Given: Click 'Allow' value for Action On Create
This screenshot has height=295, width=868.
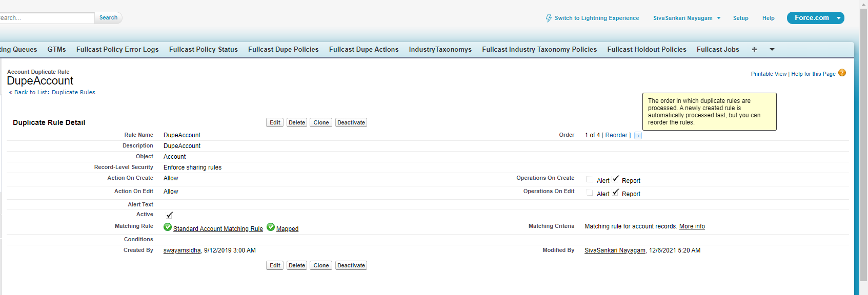Looking at the screenshot, I should click(171, 178).
